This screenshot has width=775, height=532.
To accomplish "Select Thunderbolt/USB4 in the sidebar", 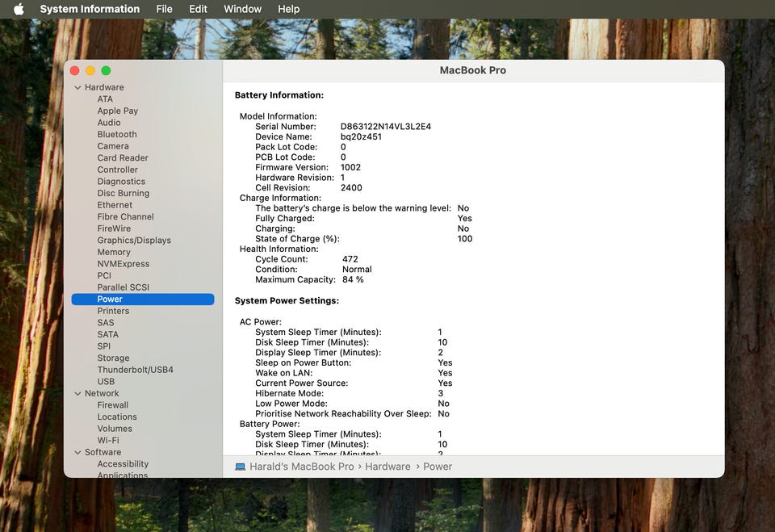I will pos(136,370).
